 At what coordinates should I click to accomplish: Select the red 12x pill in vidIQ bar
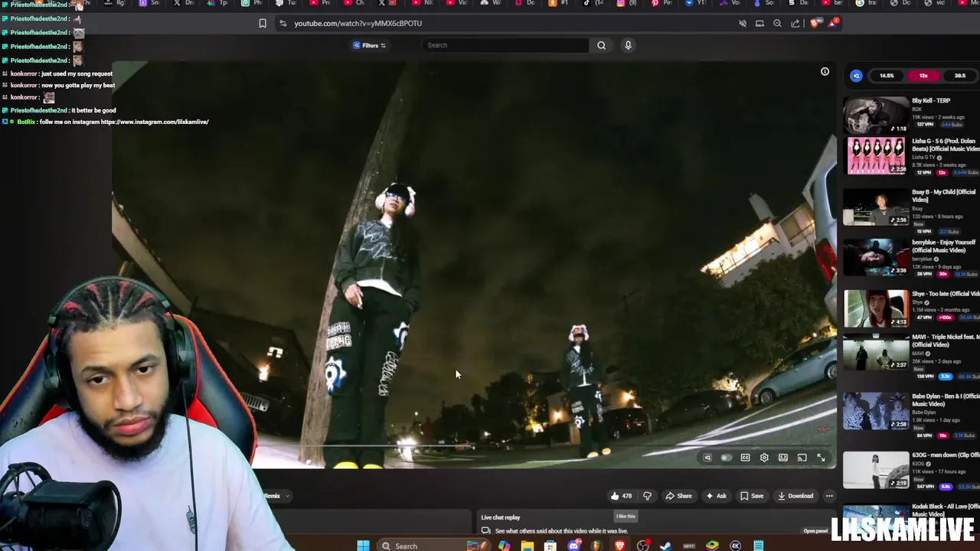pyautogui.click(x=923, y=76)
